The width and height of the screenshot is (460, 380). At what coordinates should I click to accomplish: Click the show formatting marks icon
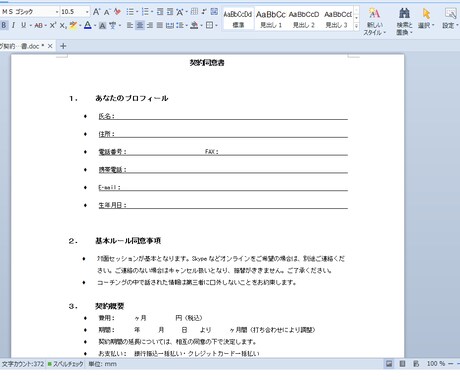click(x=204, y=12)
